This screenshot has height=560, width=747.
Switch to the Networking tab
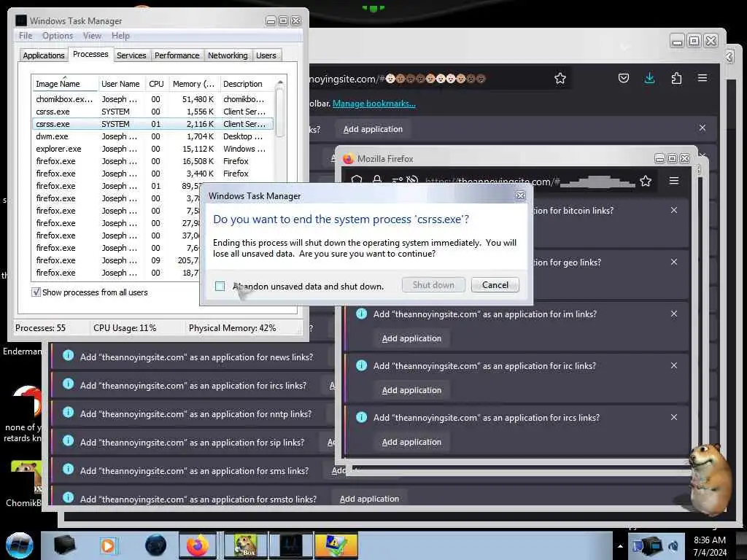(x=228, y=55)
